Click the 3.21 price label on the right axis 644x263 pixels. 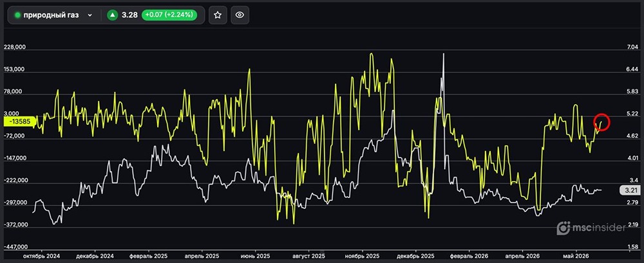click(x=630, y=190)
